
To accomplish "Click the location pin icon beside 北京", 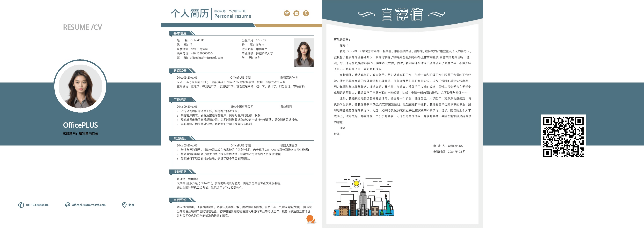I will pos(124,205).
